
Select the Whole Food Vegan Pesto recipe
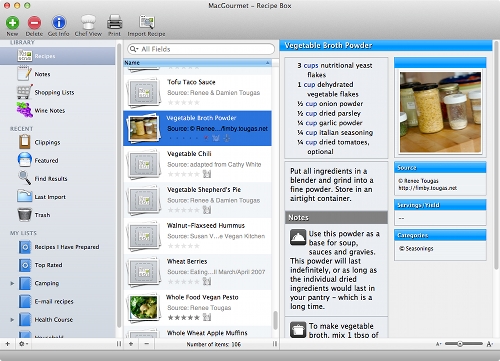click(197, 307)
